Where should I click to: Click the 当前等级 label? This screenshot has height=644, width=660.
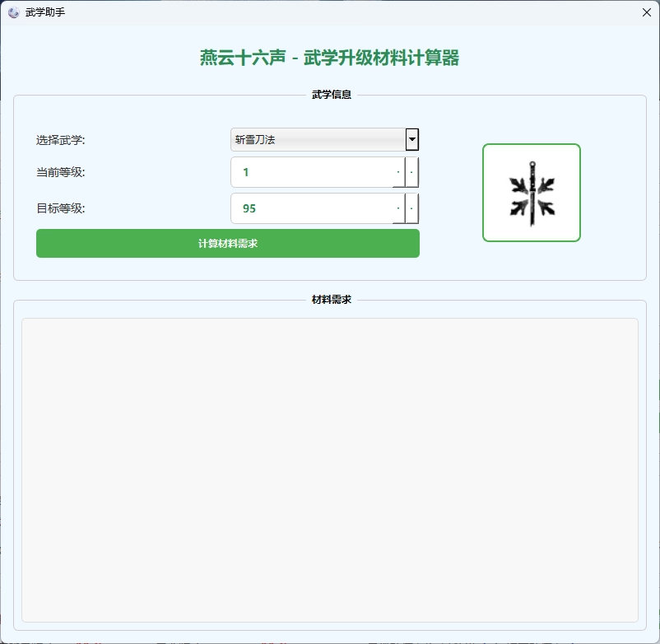pos(61,173)
